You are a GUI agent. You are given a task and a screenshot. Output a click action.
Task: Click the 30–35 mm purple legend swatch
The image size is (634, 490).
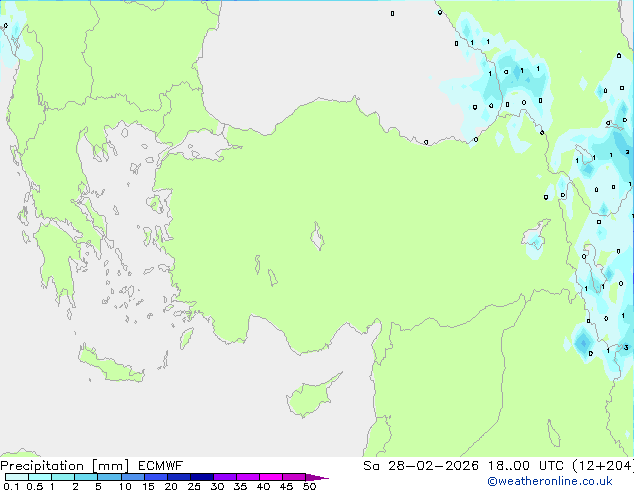(225, 477)
